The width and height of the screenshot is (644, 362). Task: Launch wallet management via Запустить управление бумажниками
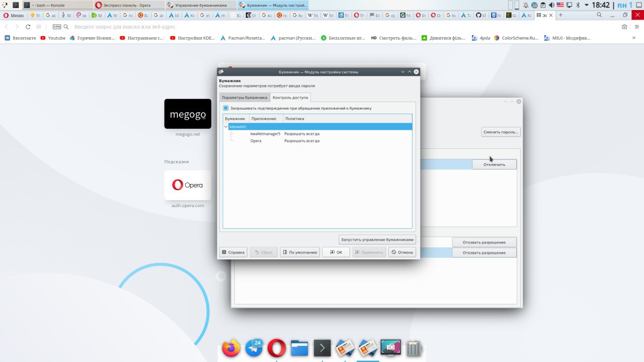(377, 240)
